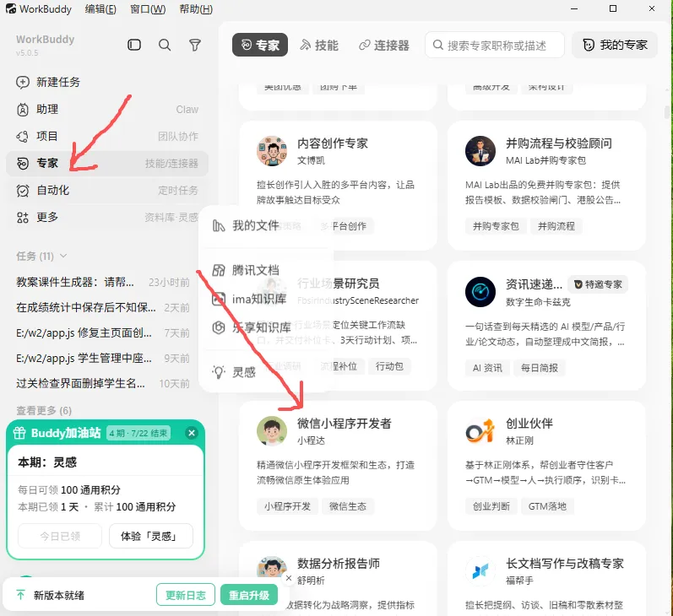Click 重启升级 button
673x616 pixels.
(249, 596)
